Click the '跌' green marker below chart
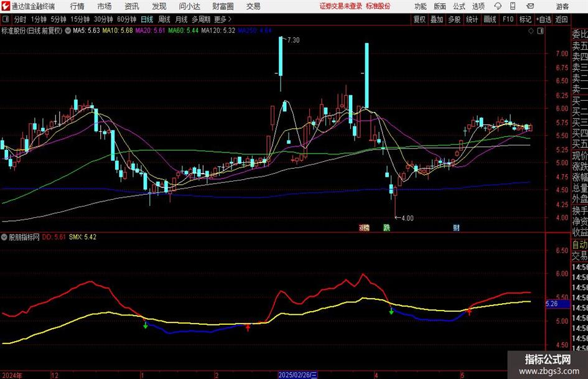This screenshot has height=379, width=588. coord(386,227)
